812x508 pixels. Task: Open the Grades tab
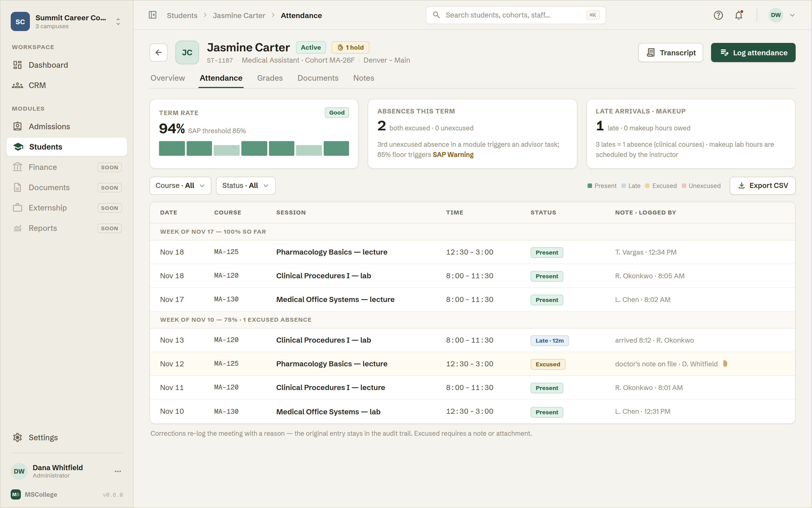[x=270, y=78]
